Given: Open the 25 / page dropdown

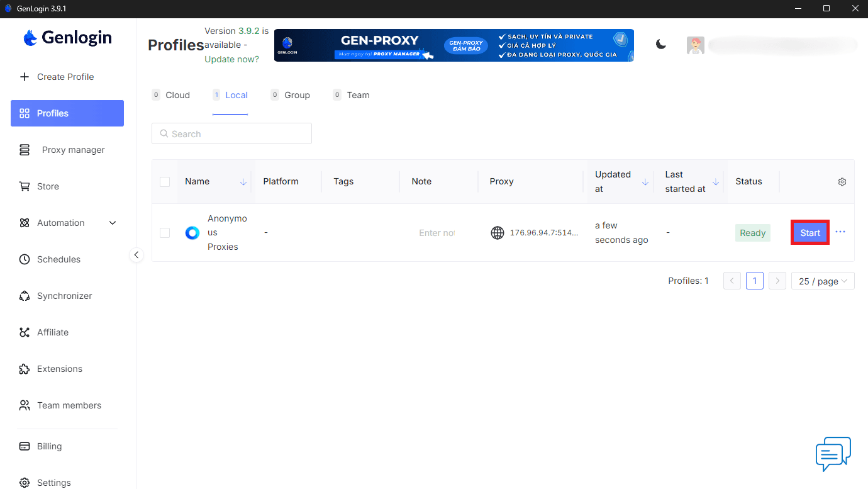Looking at the screenshot, I should (822, 280).
